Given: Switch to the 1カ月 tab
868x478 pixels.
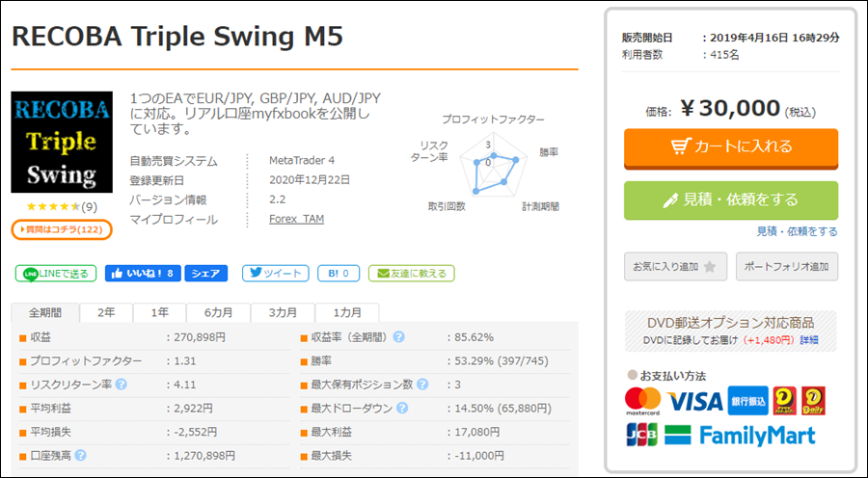Looking at the screenshot, I should tap(346, 312).
